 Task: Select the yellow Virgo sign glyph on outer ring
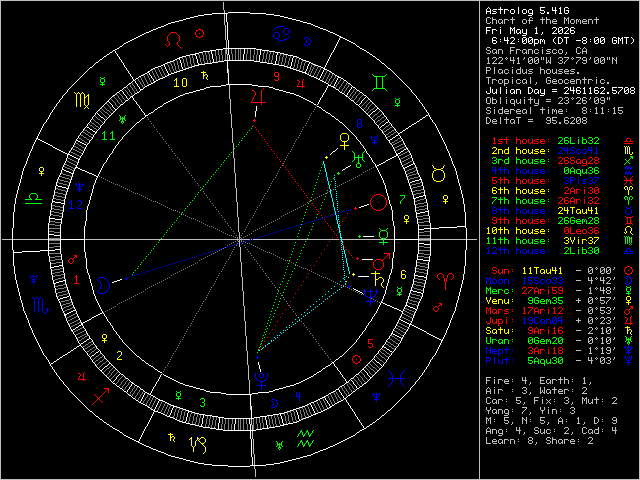tap(82, 100)
